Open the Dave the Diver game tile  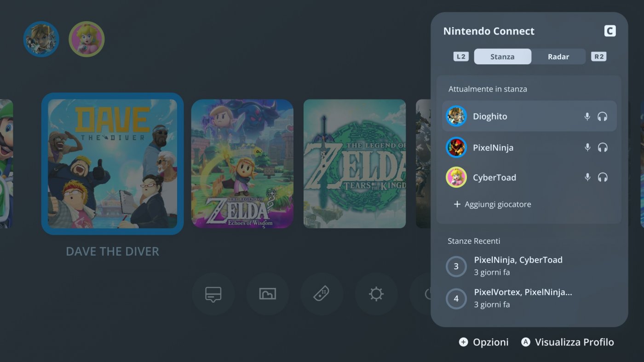tap(113, 164)
